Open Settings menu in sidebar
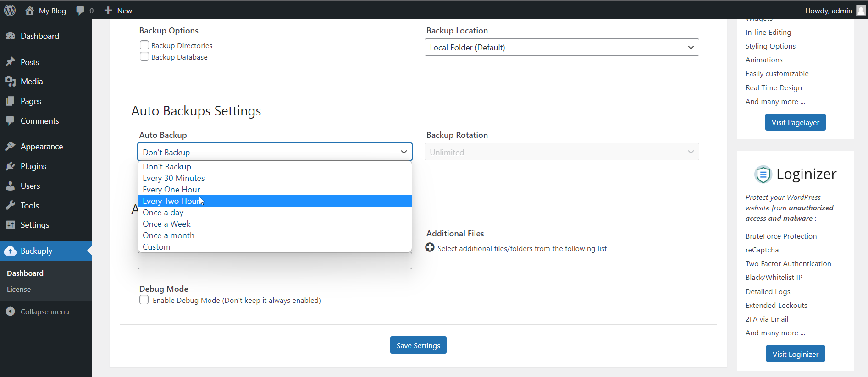 (46, 224)
